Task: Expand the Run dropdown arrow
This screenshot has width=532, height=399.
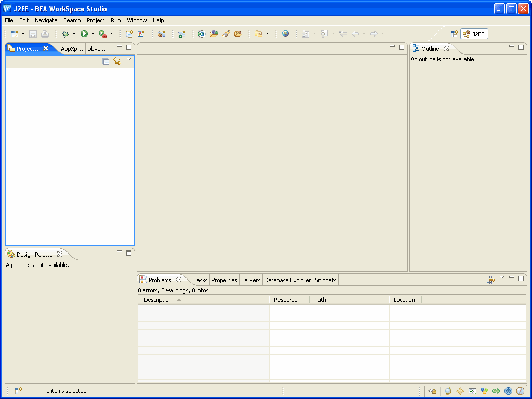Action: [x=92, y=34]
